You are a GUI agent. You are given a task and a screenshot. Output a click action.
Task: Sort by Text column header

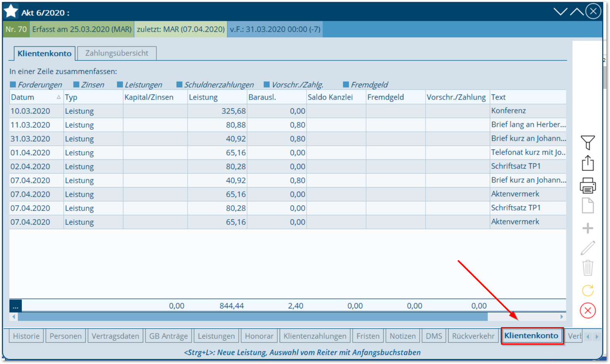528,97
